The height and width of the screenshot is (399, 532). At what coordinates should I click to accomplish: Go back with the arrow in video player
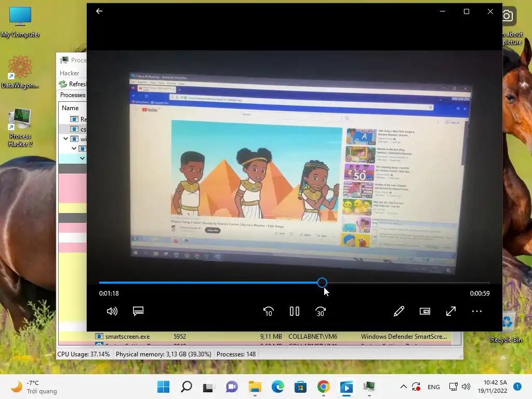[x=99, y=11]
